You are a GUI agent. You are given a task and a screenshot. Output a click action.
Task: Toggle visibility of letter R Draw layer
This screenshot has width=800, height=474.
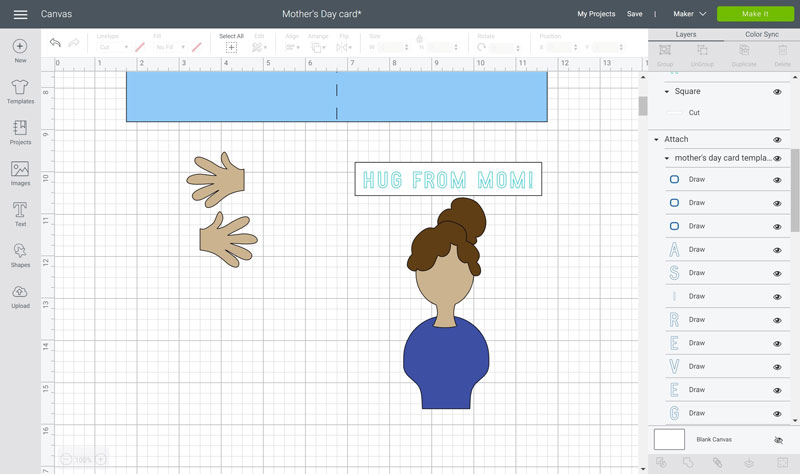[x=777, y=320]
